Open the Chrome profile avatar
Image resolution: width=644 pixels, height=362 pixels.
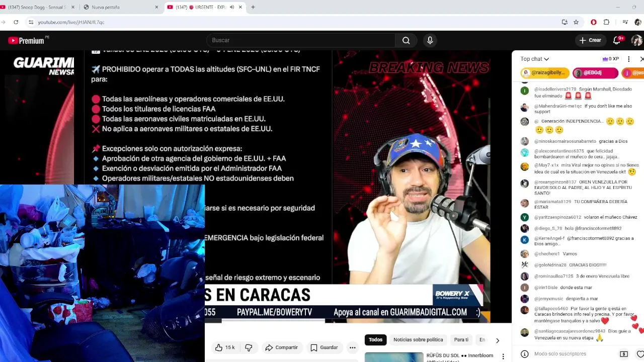[638, 22]
